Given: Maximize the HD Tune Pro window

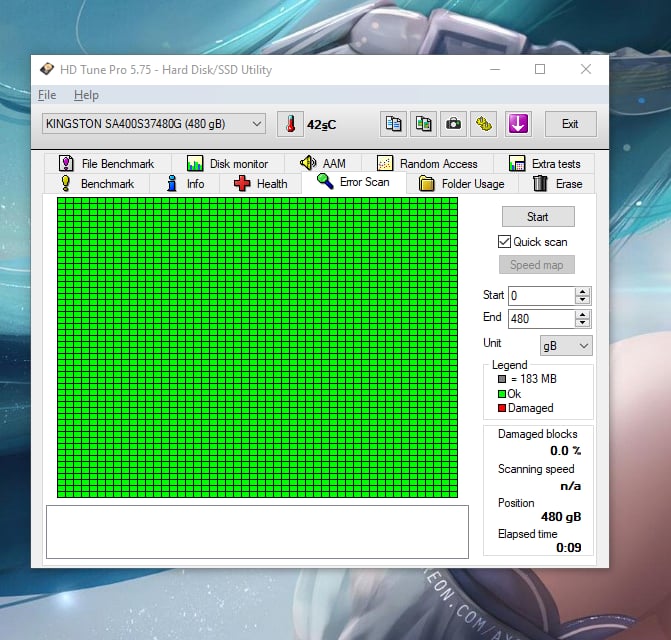Looking at the screenshot, I should [x=540, y=69].
